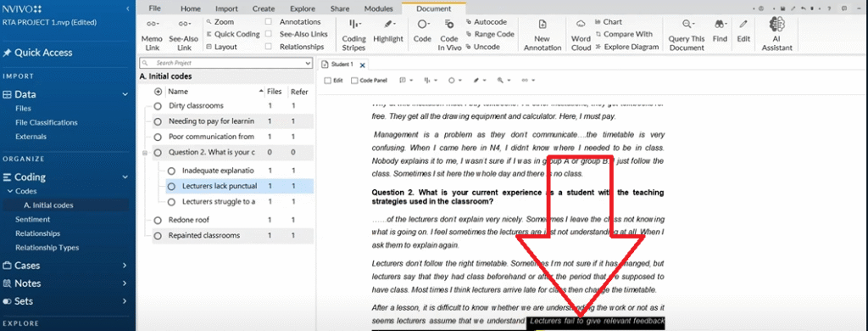The height and width of the screenshot is (331, 868).
Task: Tick the Code Panel checkbox
Action: (x=355, y=81)
